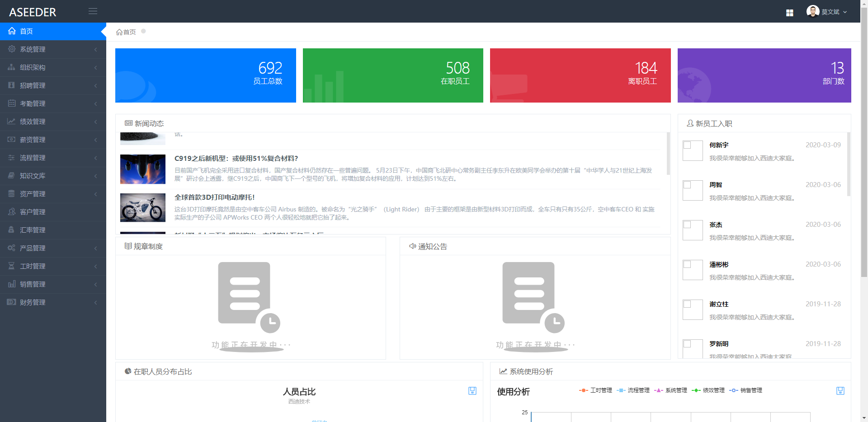The image size is (868, 422).
Task: Save 使用分析 chart as image icon
Action: click(840, 391)
